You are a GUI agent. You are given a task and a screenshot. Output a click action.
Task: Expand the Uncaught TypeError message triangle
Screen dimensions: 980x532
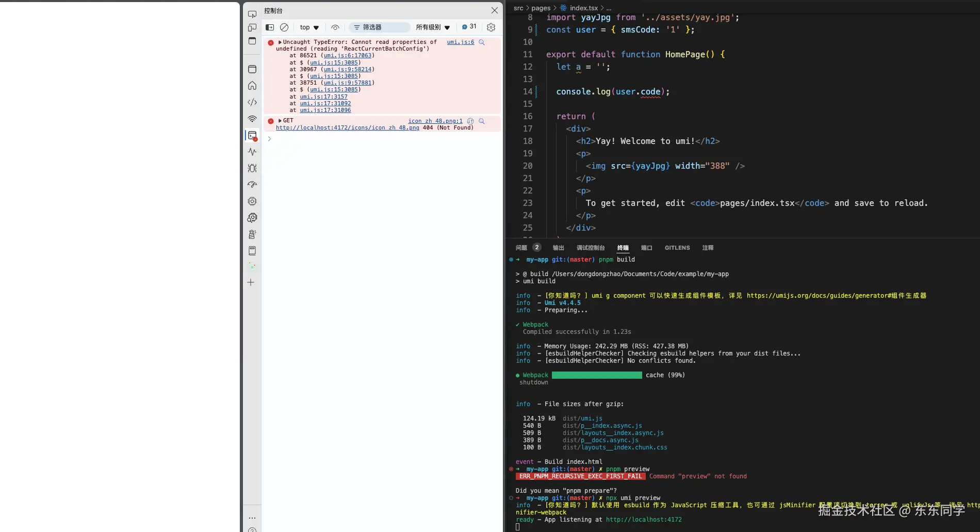[x=280, y=42]
